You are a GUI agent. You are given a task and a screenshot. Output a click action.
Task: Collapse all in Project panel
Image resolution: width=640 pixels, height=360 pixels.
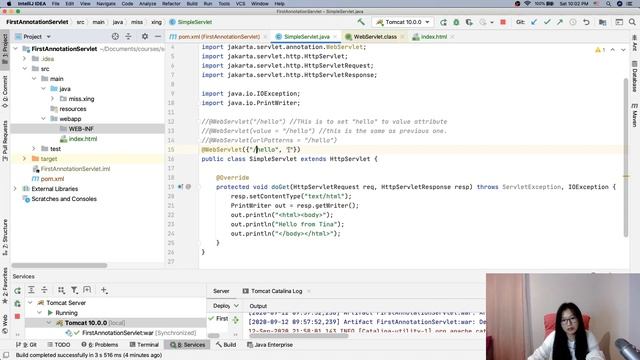(x=128, y=36)
